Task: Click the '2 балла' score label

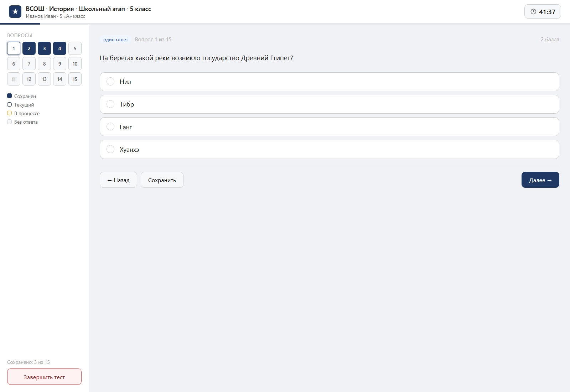Action: [550, 40]
